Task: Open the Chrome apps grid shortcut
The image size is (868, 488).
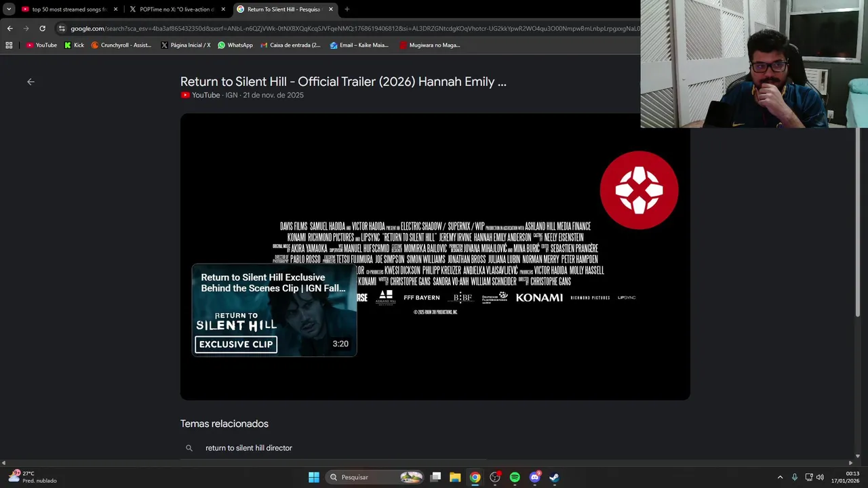Action: point(9,45)
